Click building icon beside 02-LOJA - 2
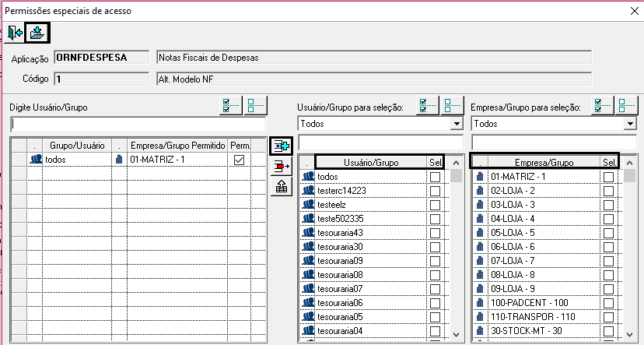Viewport: 644px width, 345px height. coord(480,191)
